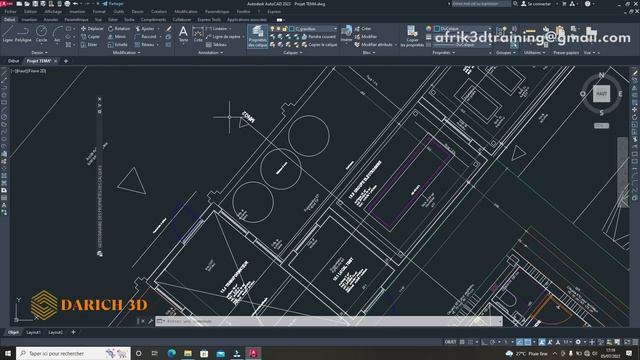Click the Undo arrow in quick access toolbar
The width and height of the screenshot is (640, 360).
tap(76, 4)
